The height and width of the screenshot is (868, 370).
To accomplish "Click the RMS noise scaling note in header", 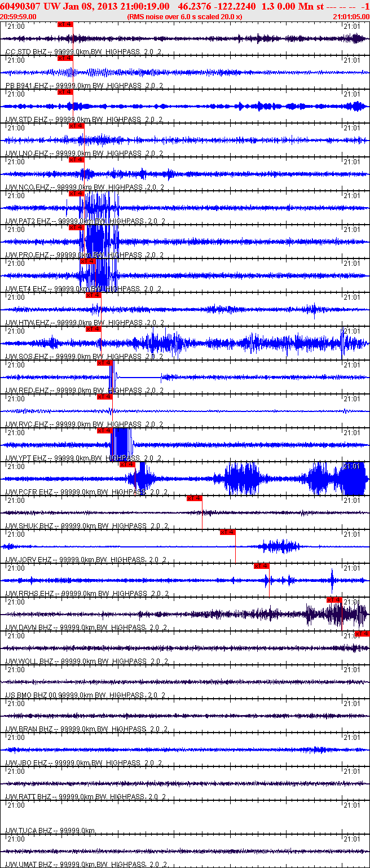I will pyautogui.click(x=184, y=16).
